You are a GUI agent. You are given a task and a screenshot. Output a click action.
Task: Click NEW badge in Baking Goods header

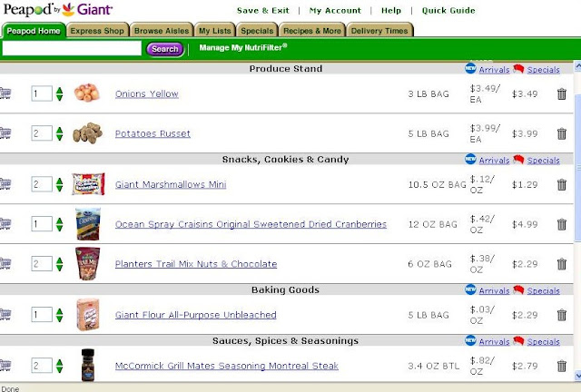(470, 289)
